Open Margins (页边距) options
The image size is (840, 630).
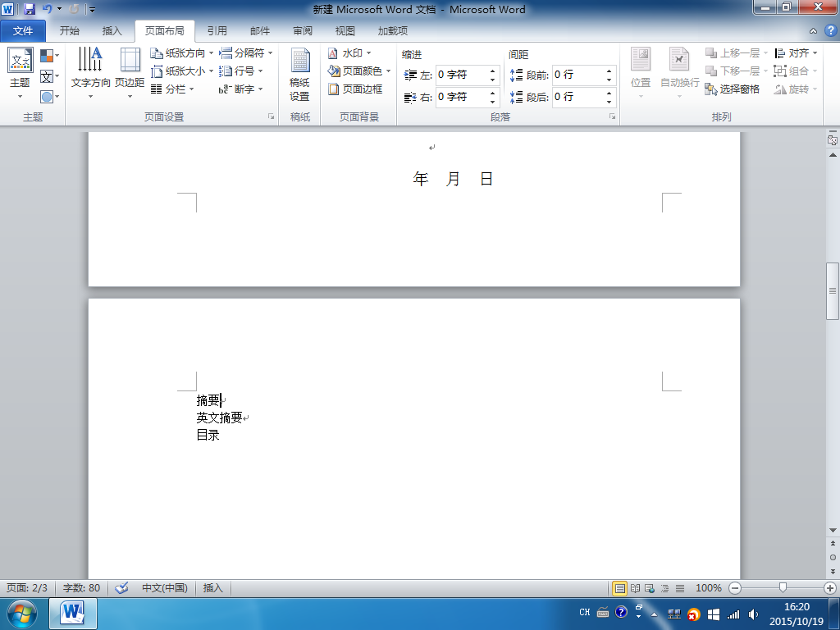point(130,73)
